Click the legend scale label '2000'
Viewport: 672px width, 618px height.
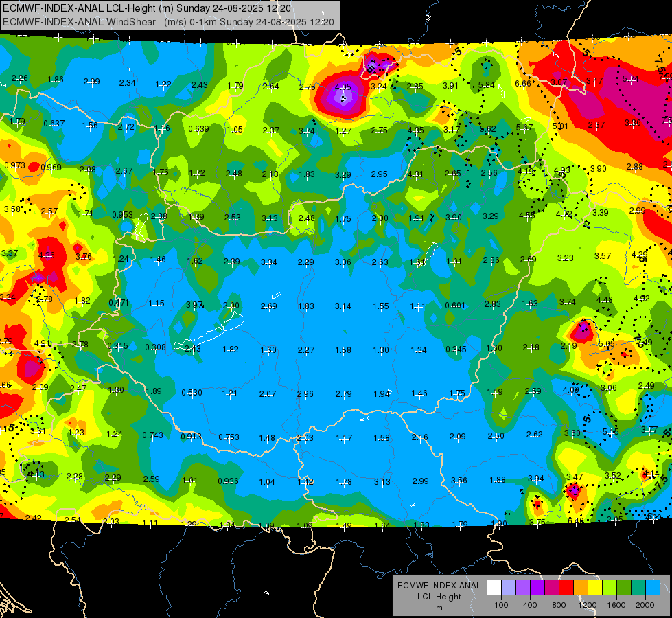645,605
